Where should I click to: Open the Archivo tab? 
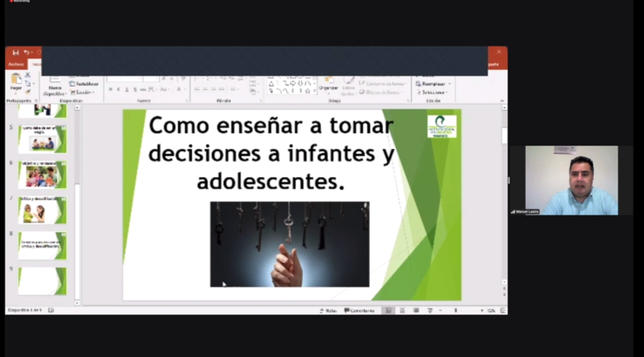pyautogui.click(x=16, y=64)
